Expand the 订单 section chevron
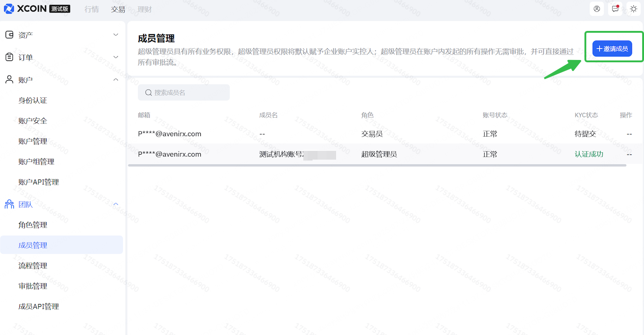 [x=116, y=57]
